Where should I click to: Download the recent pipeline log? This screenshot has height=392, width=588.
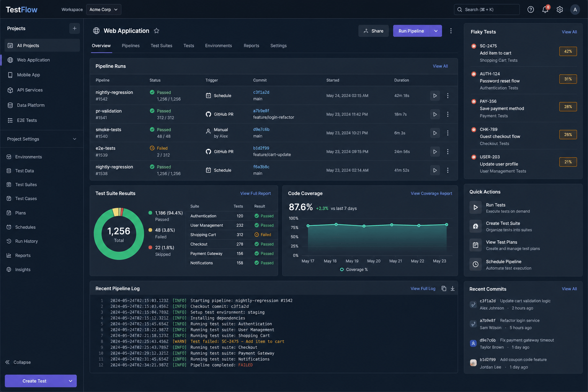452,289
